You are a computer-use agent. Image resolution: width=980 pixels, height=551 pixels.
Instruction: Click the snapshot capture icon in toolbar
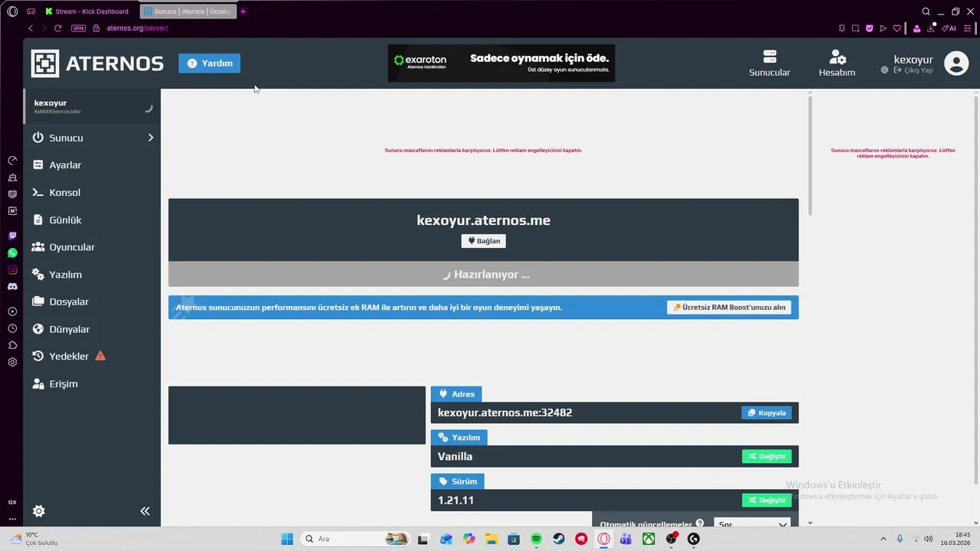tap(856, 28)
